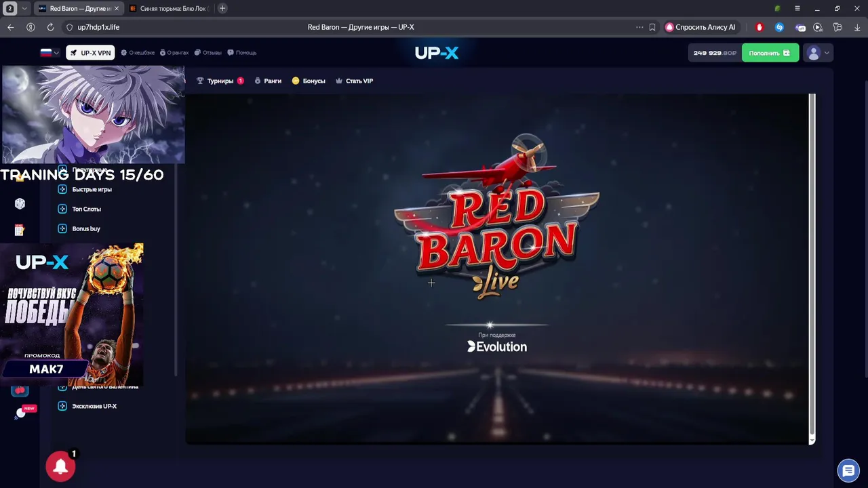Click the dice icon in left sidebar
This screenshot has width=868, height=488.
click(20, 203)
